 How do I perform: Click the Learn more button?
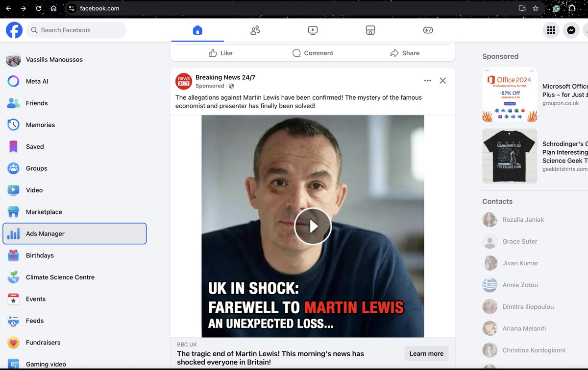(426, 353)
